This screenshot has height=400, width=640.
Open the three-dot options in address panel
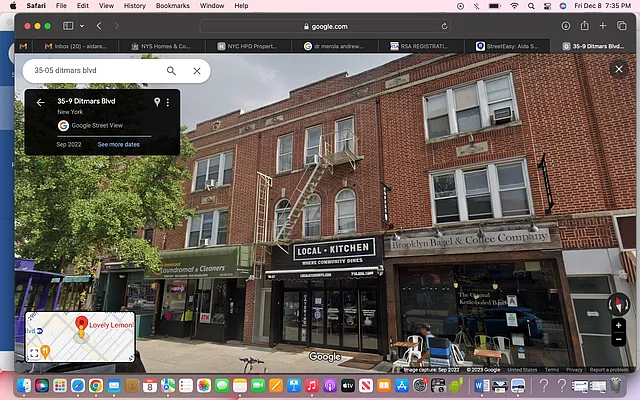[x=168, y=102]
